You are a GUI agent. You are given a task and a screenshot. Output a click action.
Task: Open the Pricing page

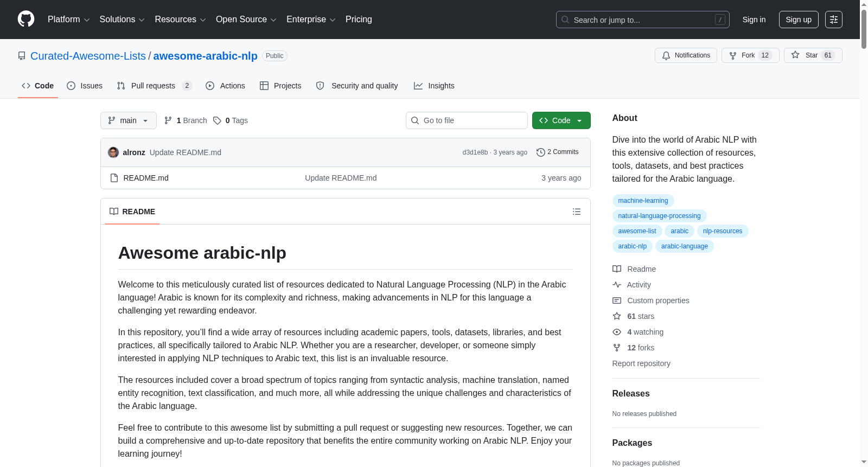pyautogui.click(x=359, y=20)
